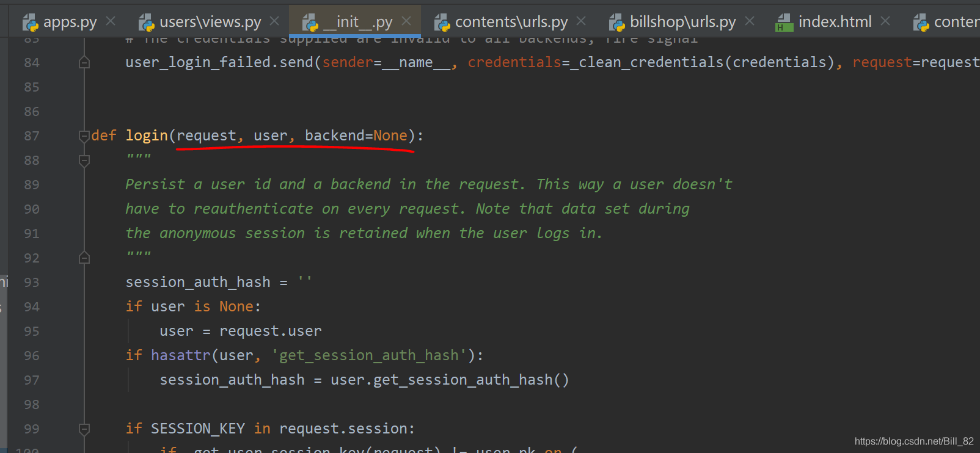Image resolution: width=980 pixels, height=453 pixels.
Task: Click docstring line starting 'have to reauthenticate'
Action: tap(408, 209)
